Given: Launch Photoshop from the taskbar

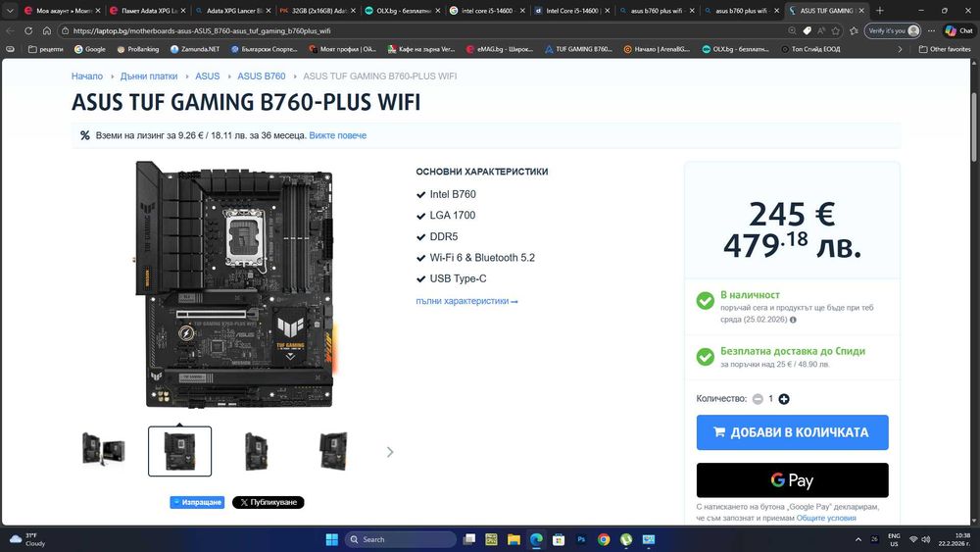Looking at the screenshot, I should pos(581,539).
